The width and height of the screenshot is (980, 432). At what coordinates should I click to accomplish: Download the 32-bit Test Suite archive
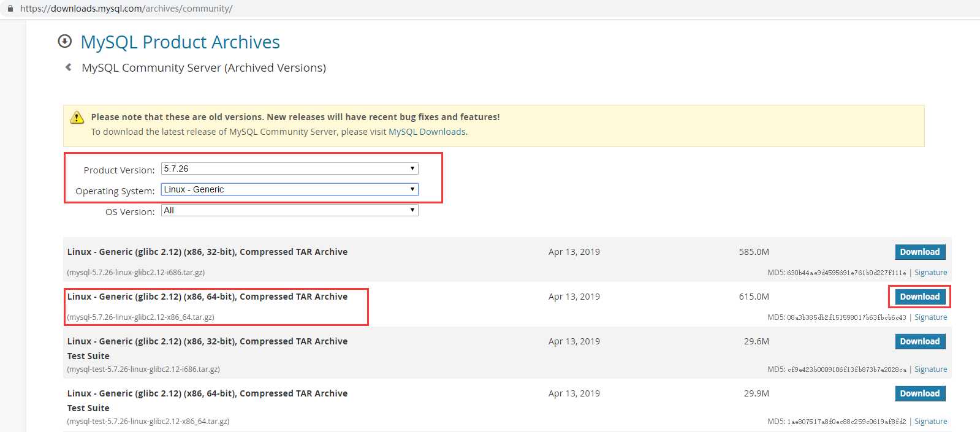919,341
